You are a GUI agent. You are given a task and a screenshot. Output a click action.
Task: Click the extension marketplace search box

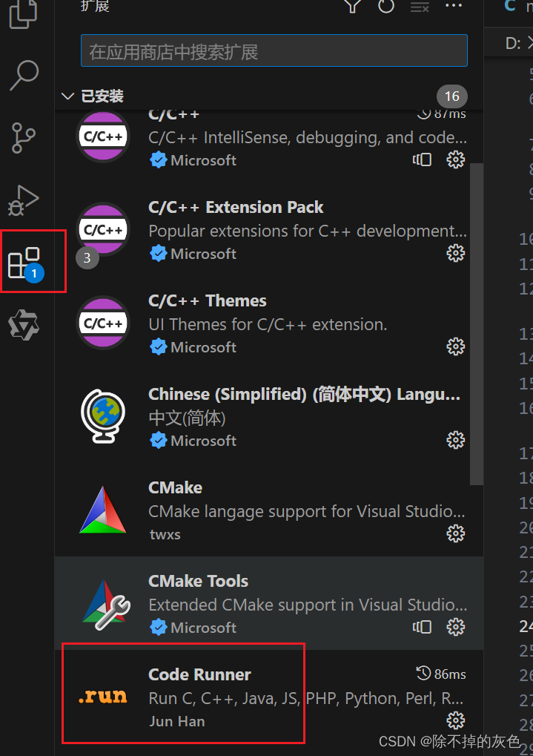(274, 50)
